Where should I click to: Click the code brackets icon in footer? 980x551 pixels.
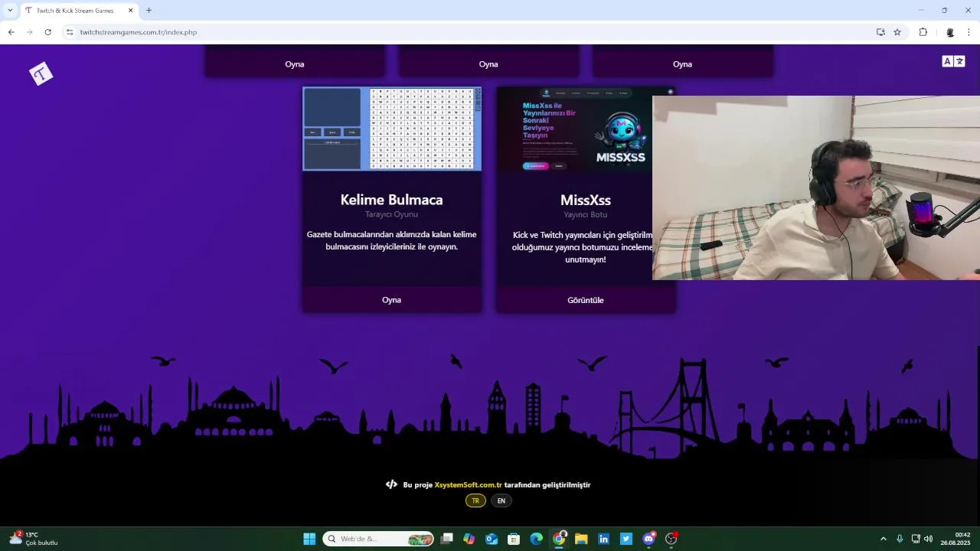(391, 484)
